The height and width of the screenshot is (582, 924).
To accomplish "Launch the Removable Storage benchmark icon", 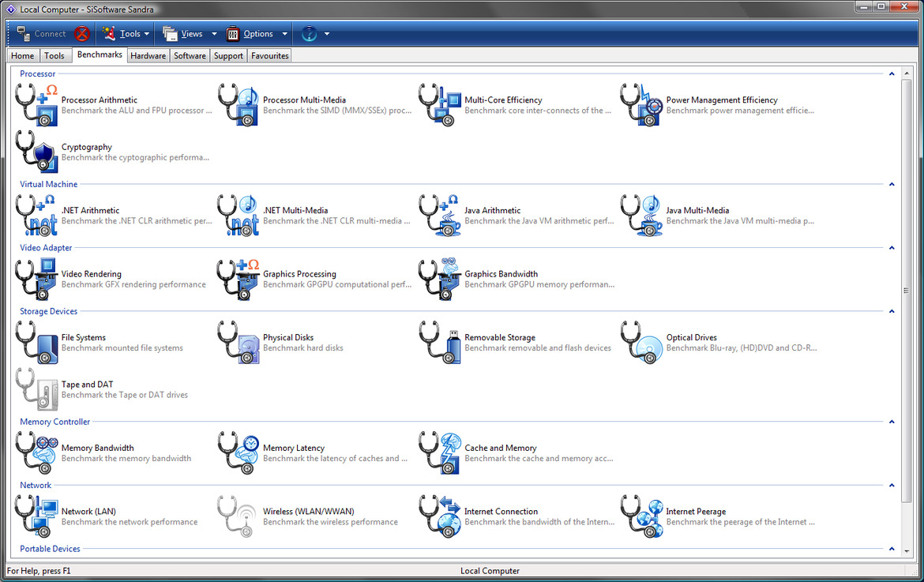I will (x=440, y=342).
